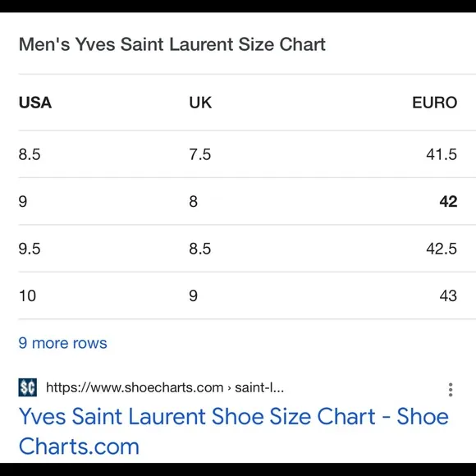The width and height of the screenshot is (476, 476).
Task: Select the EURO column header
Action: click(x=434, y=103)
